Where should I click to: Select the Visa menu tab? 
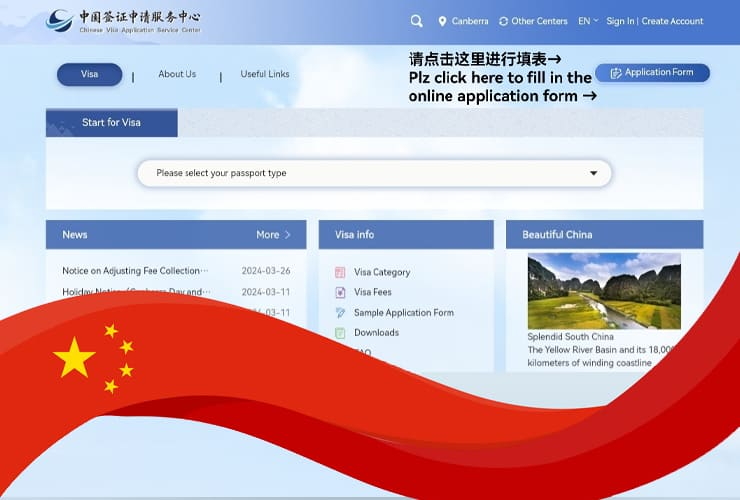click(x=90, y=74)
